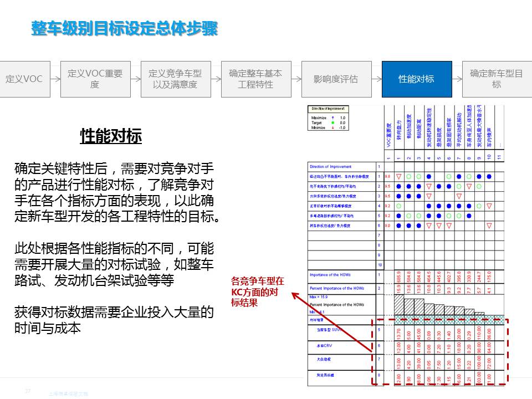532x399 pixels.
Task: Click the '本田CRV' competitor row label
Action: tap(324, 346)
